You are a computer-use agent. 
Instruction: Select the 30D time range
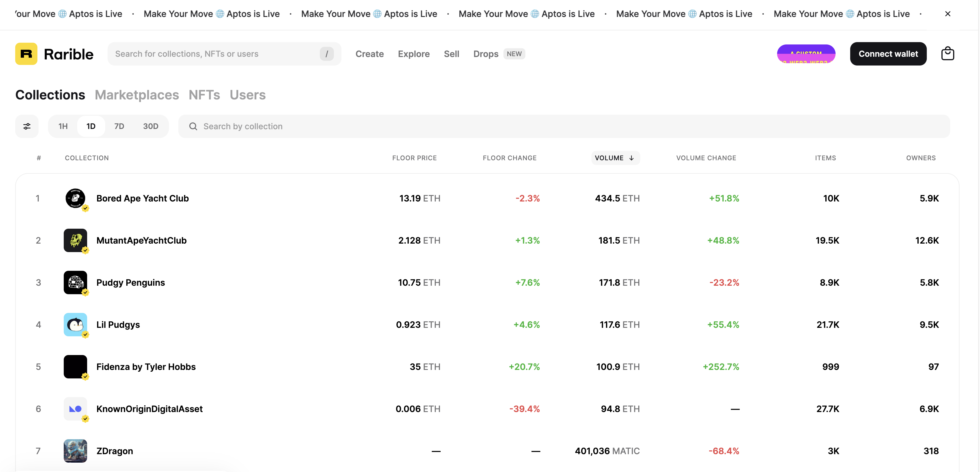151,126
